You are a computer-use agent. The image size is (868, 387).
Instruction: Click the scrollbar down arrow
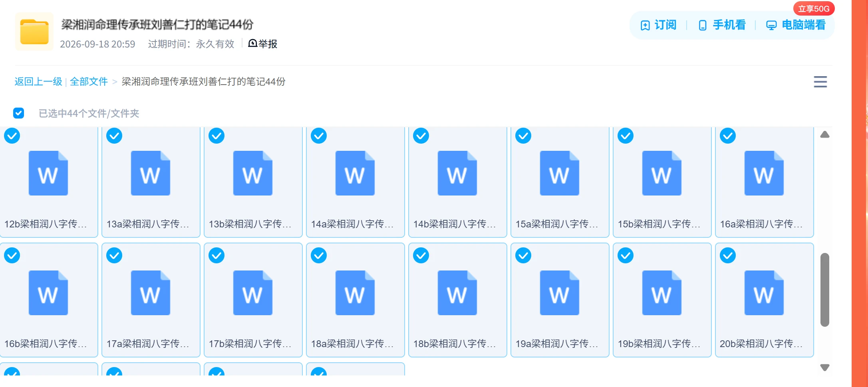825,367
